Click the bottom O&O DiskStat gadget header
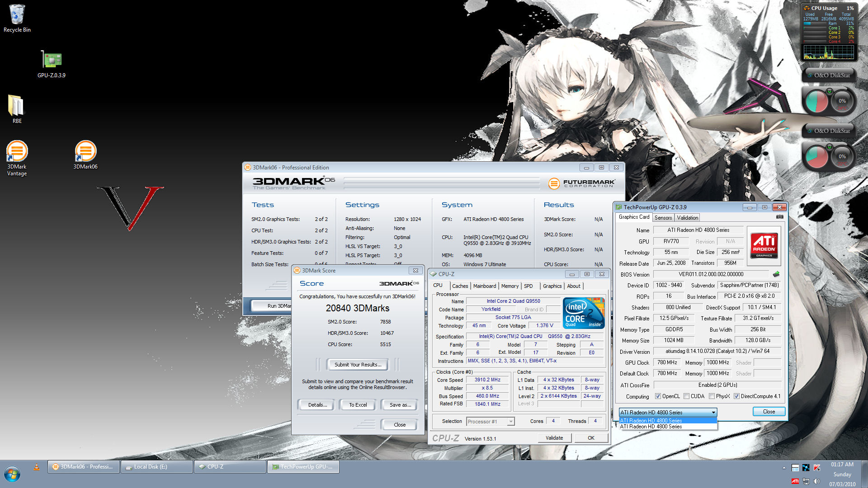 [x=829, y=131]
